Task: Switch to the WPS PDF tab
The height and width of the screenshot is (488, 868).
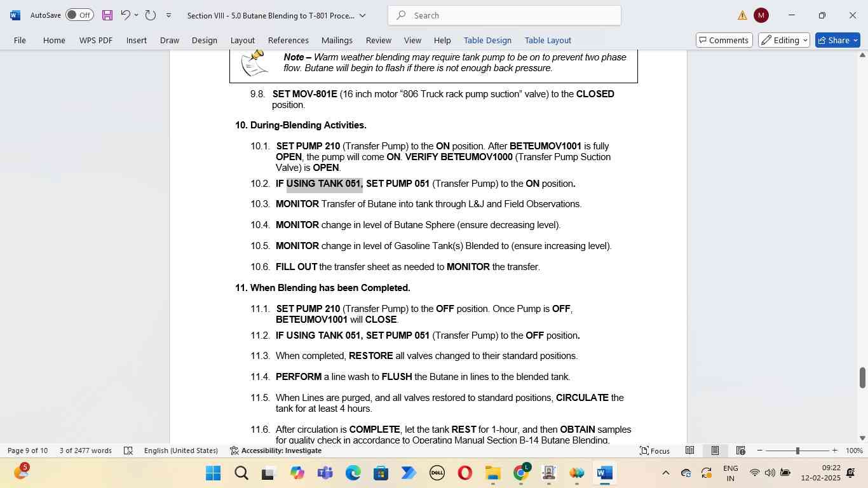Action: coord(96,40)
